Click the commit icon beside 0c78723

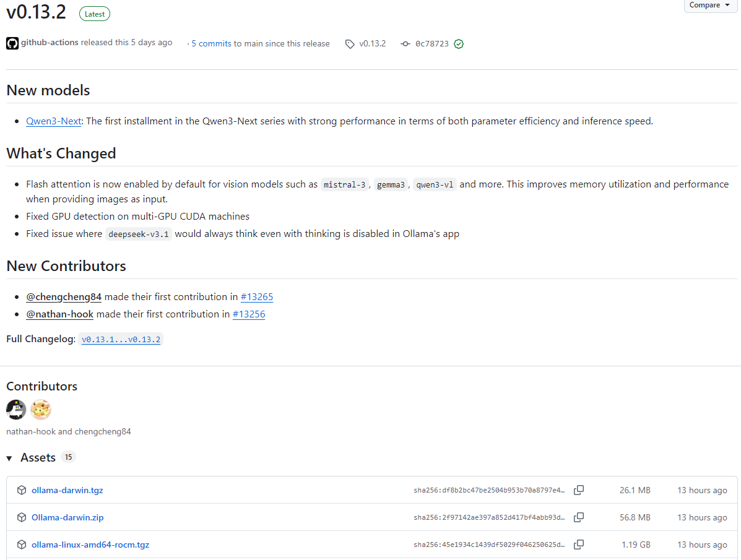(x=405, y=44)
